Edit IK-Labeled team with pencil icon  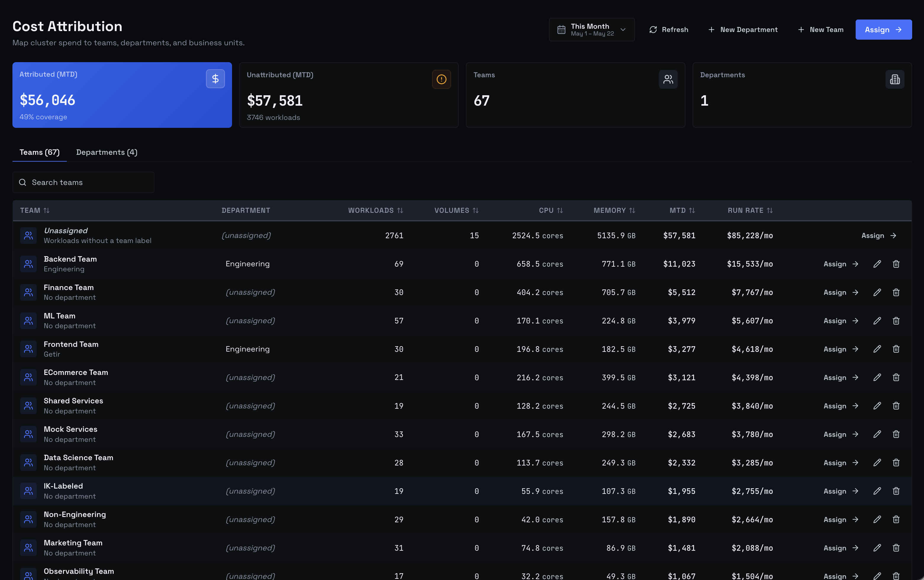click(877, 491)
